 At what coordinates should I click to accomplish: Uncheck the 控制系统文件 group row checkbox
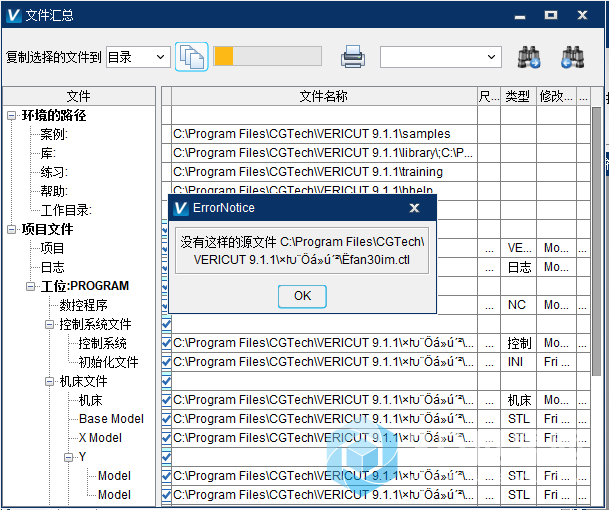166,324
